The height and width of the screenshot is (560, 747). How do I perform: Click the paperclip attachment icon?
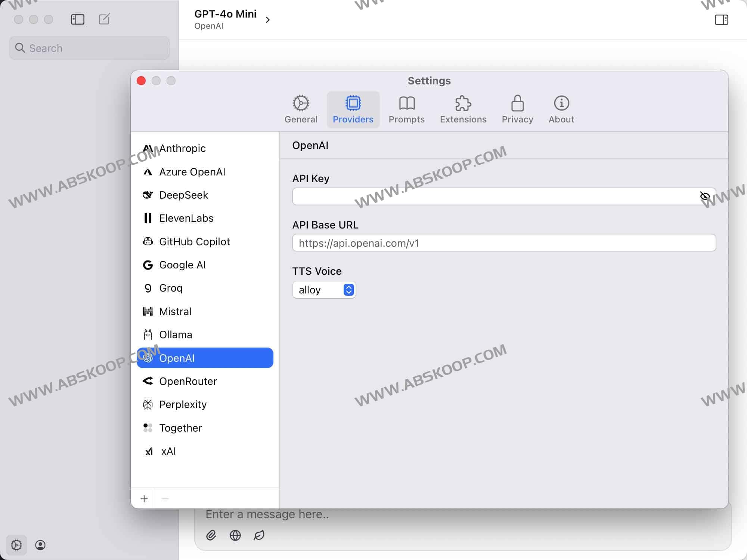pyautogui.click(x=211, y=535)
